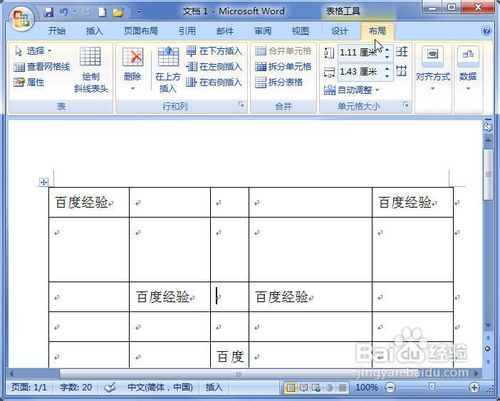This screenshot has width=500, height=401.
Task: Open table 属性 properties
Action: click(x=29, y=82)
